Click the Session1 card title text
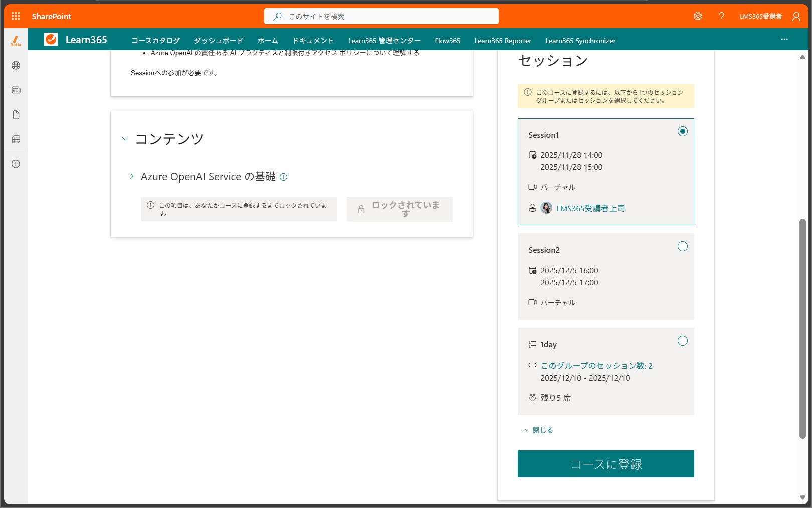The height and width of the screenshot is (508, 812). click(x=543, y=135)
